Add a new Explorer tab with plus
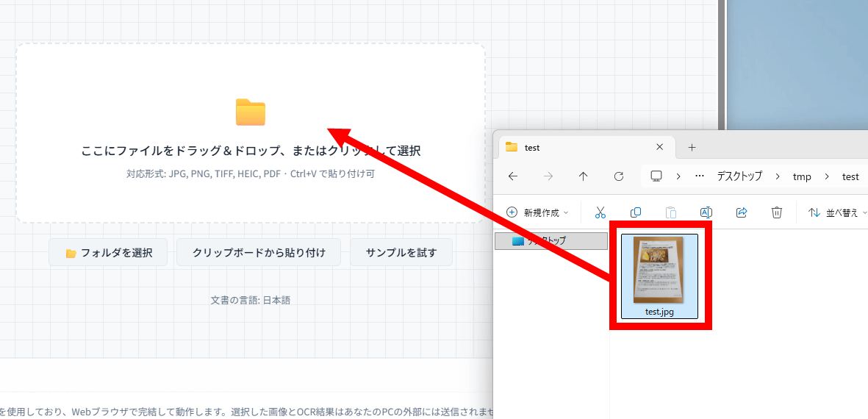This screenshot has height=419, width=868. click(692, 147)
